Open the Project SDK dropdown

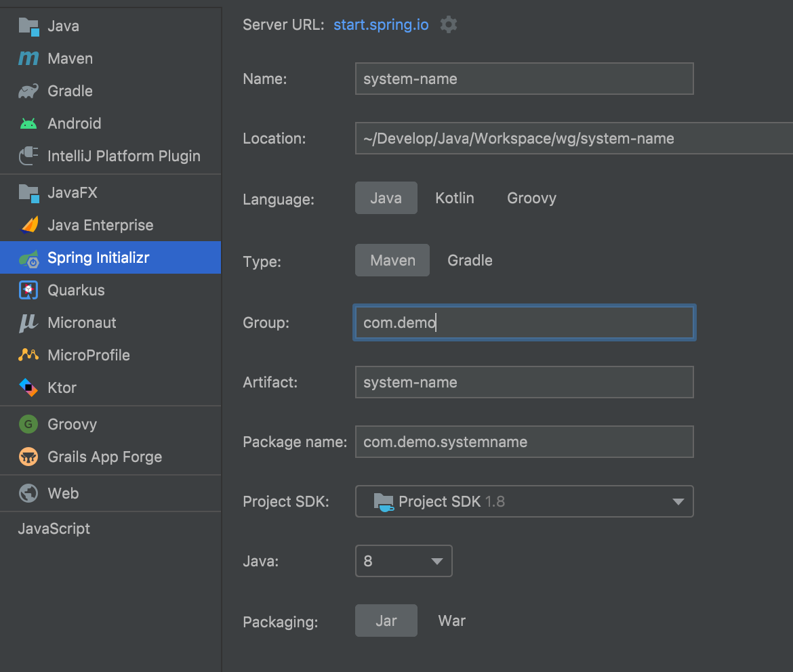click(524, 501)
